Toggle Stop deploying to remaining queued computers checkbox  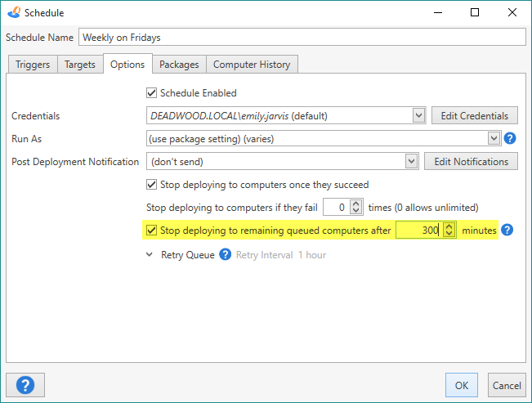tap(151, 231)
